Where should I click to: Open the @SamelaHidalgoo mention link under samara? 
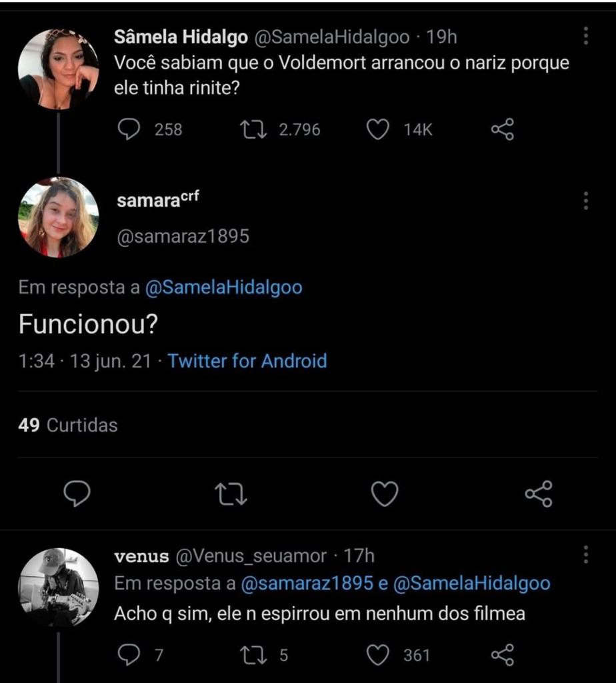[x=223, y=287]
